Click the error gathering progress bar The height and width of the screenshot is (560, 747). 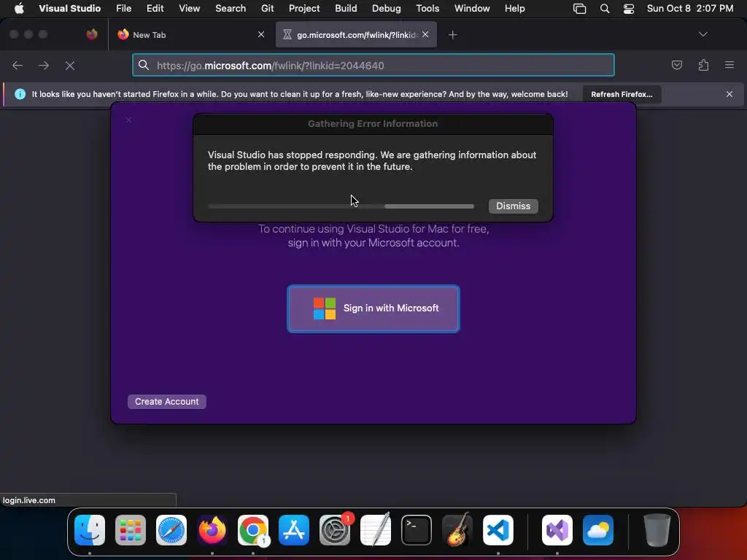[x=341, y=206]
